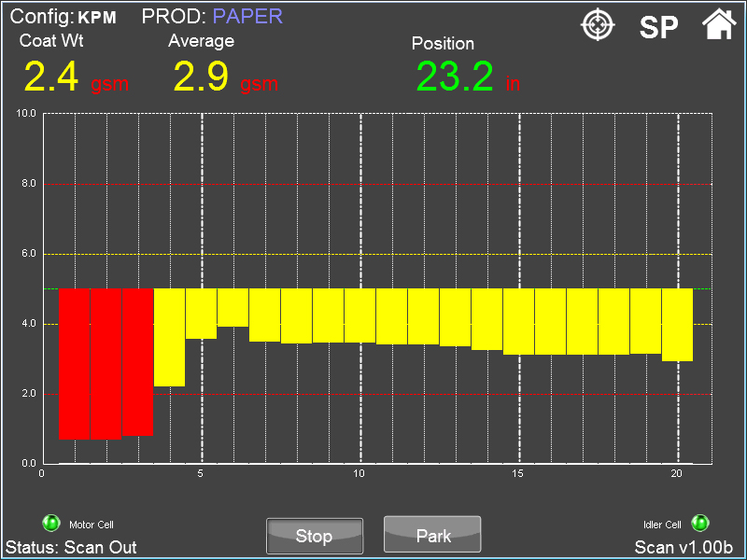Screen dimensions: 747x560
Task: Click the Motor Cell green indicator
Action: coord(51,523)
